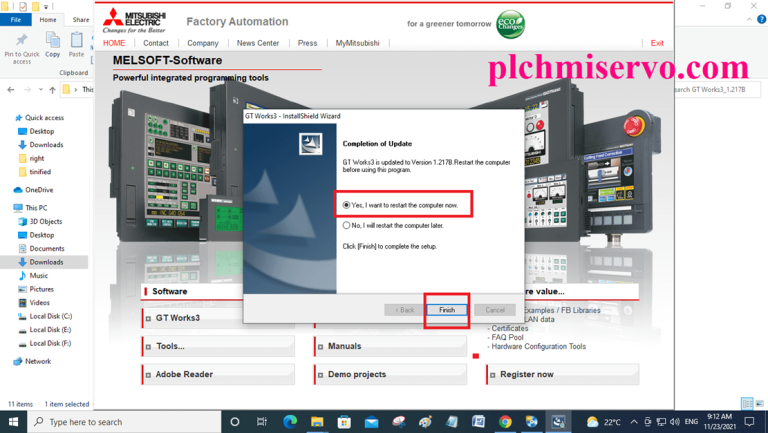This screenshot has width=768, height=433.
Task: Open Google Chrome from taskbar
Action: [x=505, y=422]
